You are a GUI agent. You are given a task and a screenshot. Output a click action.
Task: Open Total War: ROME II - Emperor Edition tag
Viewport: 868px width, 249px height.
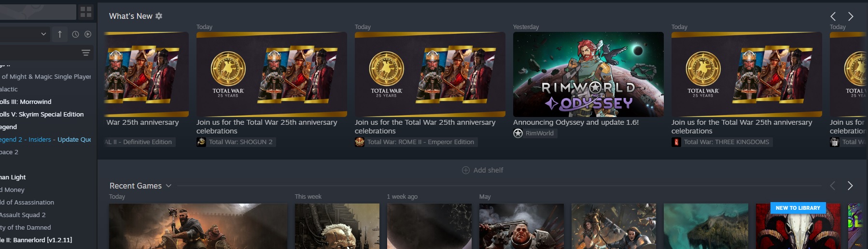[x=415, y=142]
